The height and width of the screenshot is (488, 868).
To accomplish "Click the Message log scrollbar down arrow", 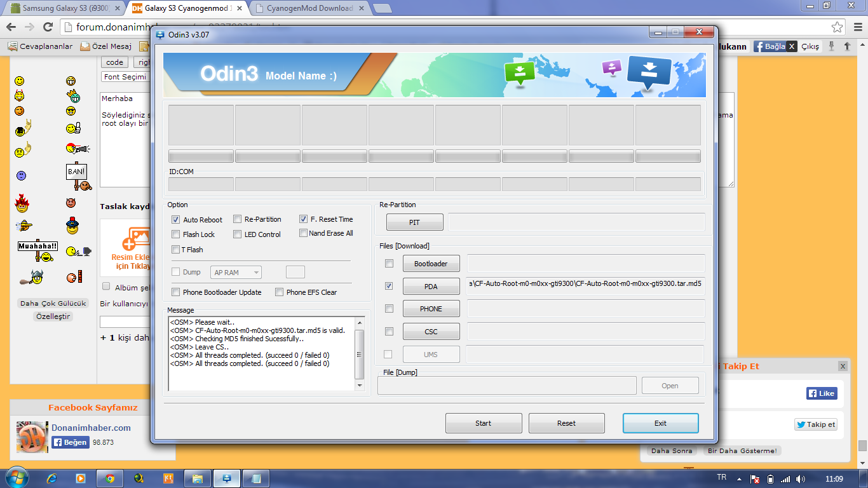I will coord(360,386).
